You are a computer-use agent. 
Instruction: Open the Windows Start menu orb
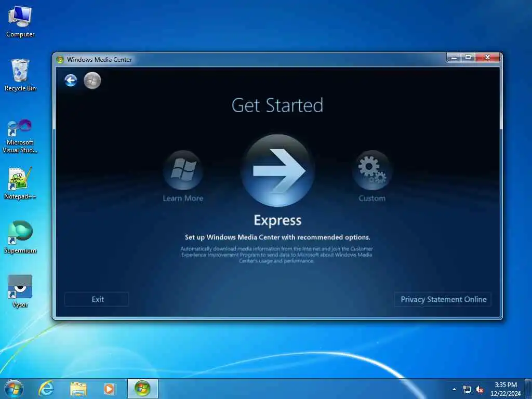point(14,389)
